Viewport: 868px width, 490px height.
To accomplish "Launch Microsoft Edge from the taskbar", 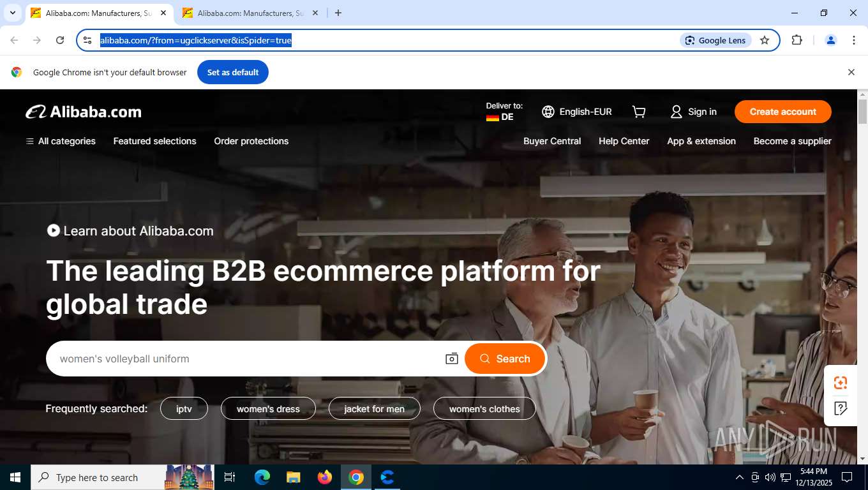I will click(x=262, y=477).
